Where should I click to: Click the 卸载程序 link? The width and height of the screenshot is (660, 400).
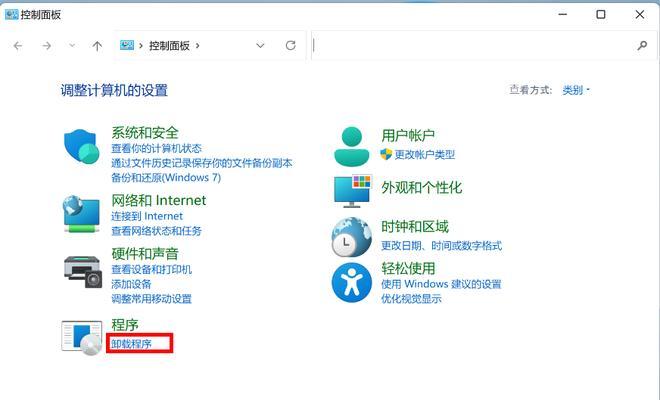[x=131, y=344]
